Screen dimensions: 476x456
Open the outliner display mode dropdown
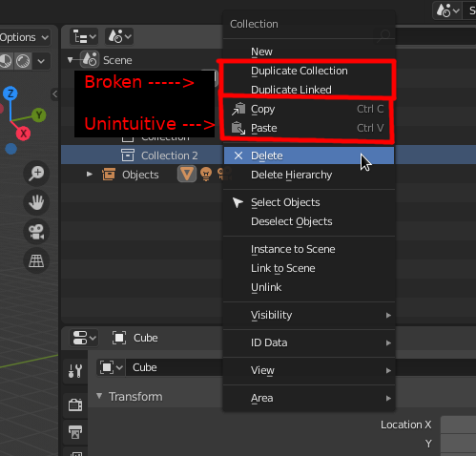pos(84,37)
